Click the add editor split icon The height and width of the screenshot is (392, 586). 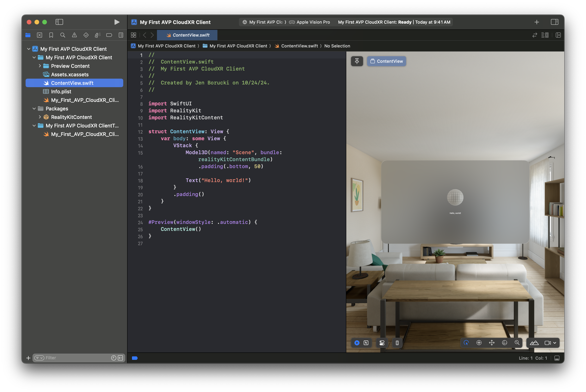click(558, 35)
